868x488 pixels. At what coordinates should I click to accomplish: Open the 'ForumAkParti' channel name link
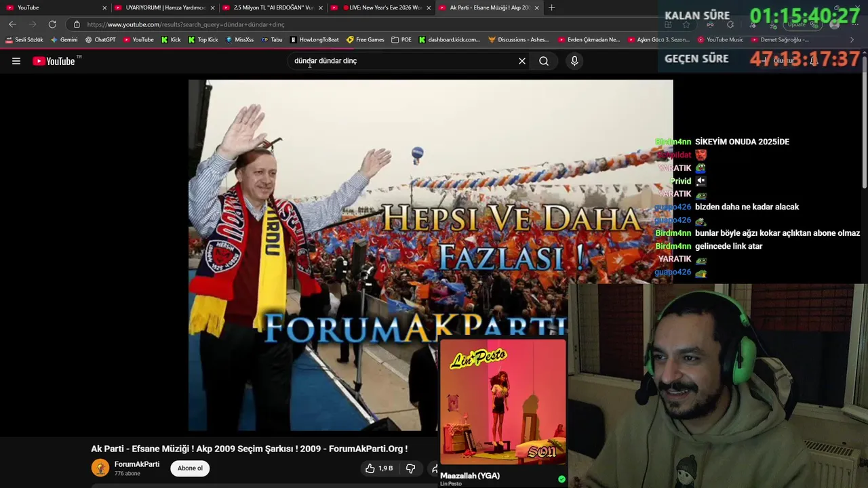coord(137,464)
